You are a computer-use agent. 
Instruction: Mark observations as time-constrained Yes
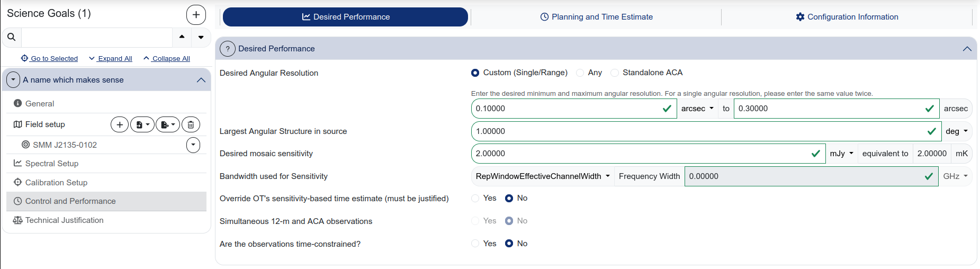pos(475,244)
